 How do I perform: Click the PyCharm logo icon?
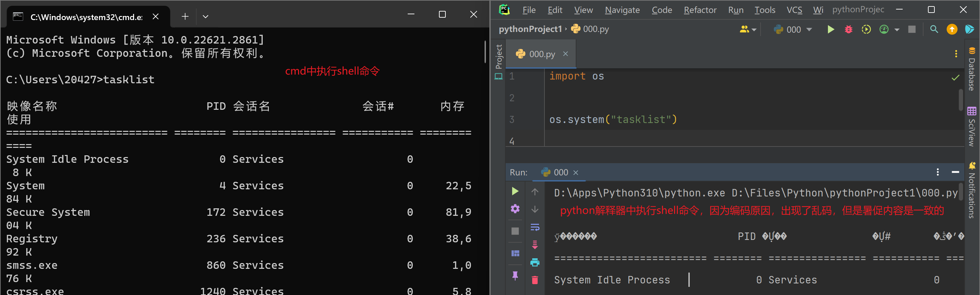click(x=504, y=10)
